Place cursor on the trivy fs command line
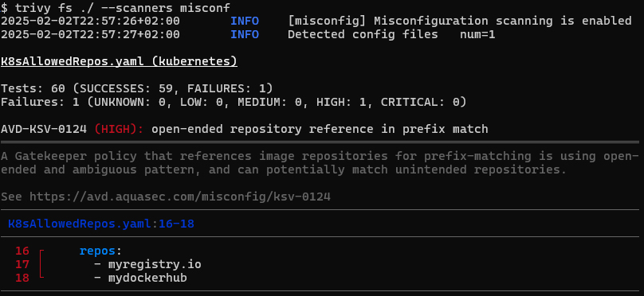 (x=116, y=7)
